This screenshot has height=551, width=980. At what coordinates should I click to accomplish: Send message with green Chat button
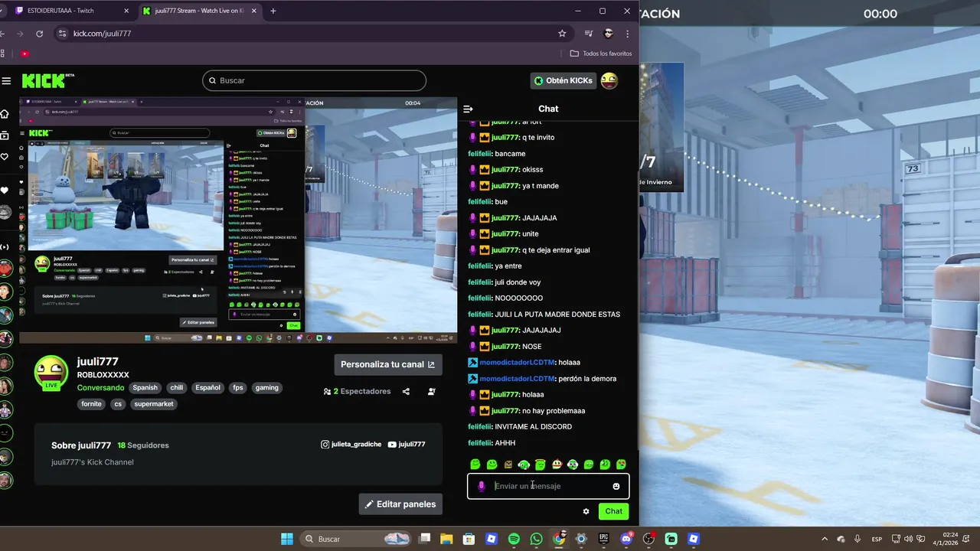[x=614, y=511]
